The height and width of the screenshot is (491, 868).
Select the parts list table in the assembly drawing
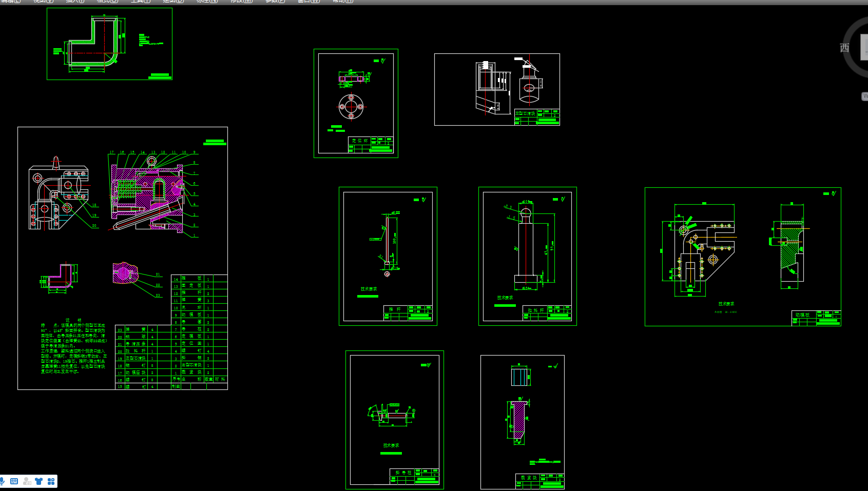coord(199,332)
